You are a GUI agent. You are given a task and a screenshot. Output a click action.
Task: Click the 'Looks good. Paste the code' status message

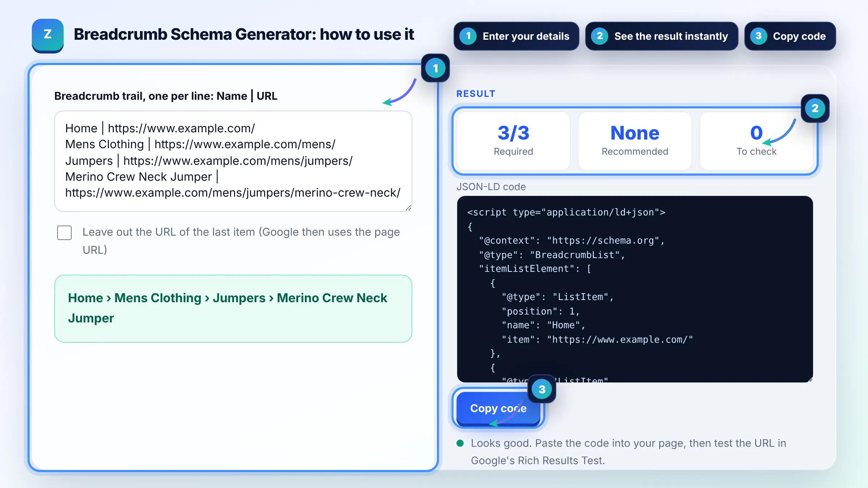point(629,452)
